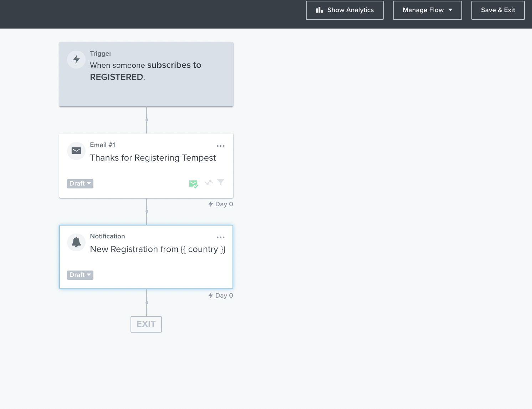Click the Manage Flow caret arrow
This screenshot has height=409, width=532.
450,10
